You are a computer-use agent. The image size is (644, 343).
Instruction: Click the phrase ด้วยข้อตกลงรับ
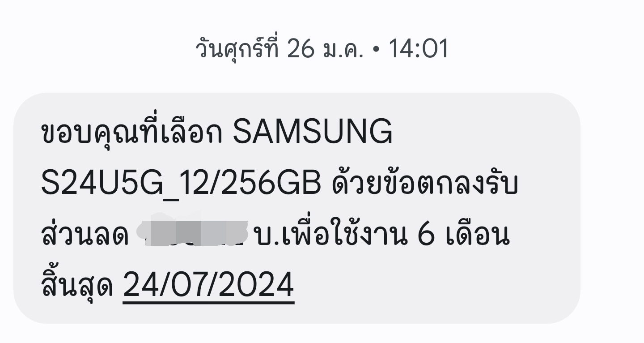tap(425, 183)
